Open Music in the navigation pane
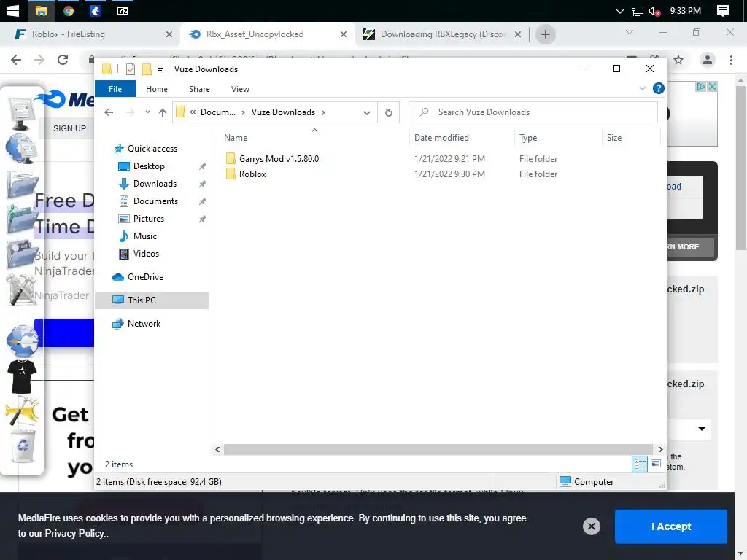Image resolution: width=747 pixels, height=560 pixels. click(144, 236)
